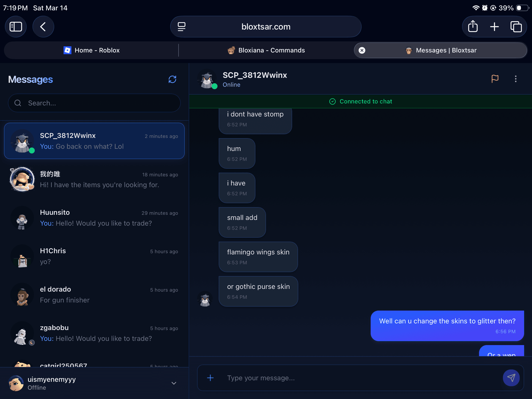Open SCP_3812Wwinx conversation

coord(94,141)
